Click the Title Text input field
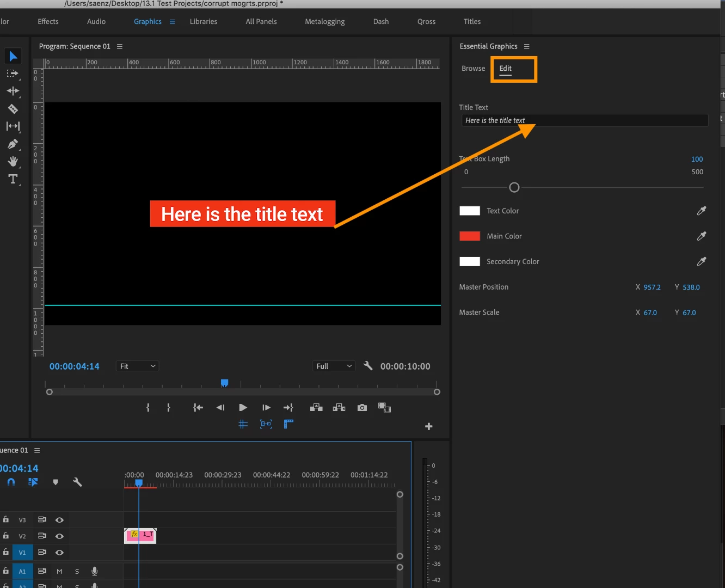This screenshot has height=588, width=725. point(585,120)
